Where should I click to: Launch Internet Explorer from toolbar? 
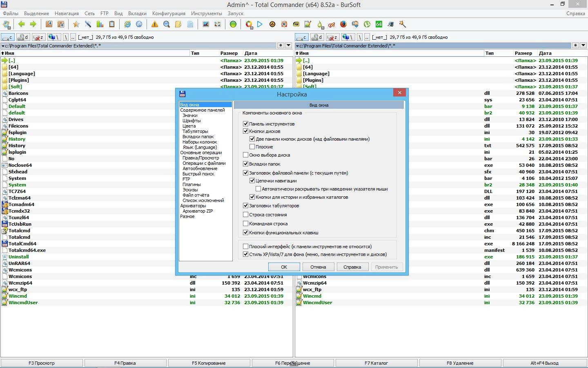coord(127,24)
